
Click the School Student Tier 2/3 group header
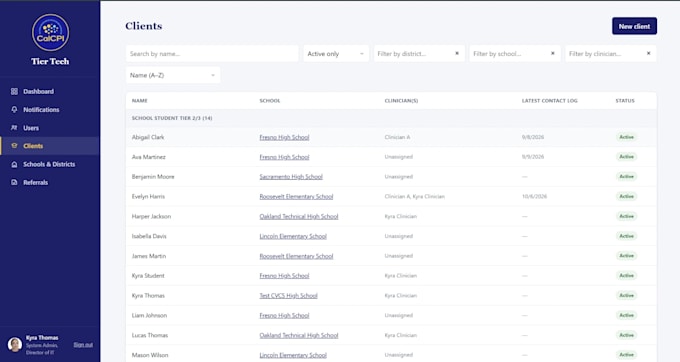pos(391,118)
